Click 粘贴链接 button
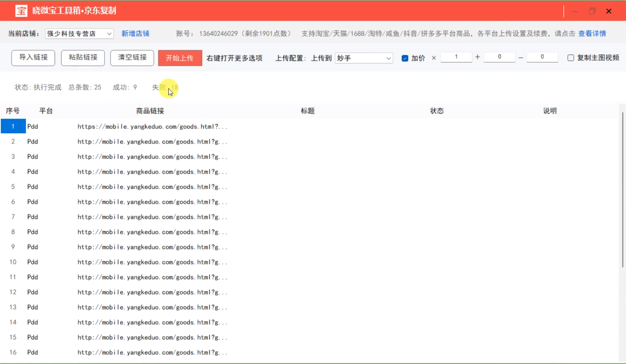The image size is (626, 364). [83, 58]
